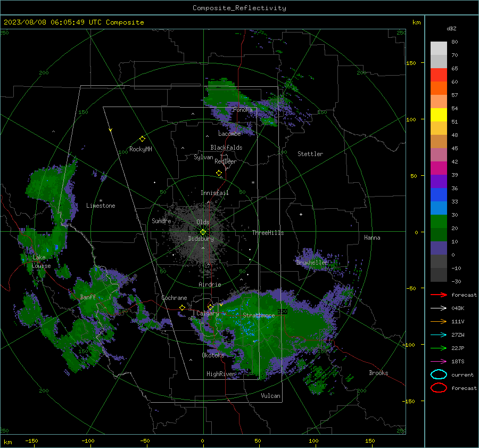The image size is (479, 448).
Task: Click the yellow radar center diamond at Didsbury
Action: [203, 232]
